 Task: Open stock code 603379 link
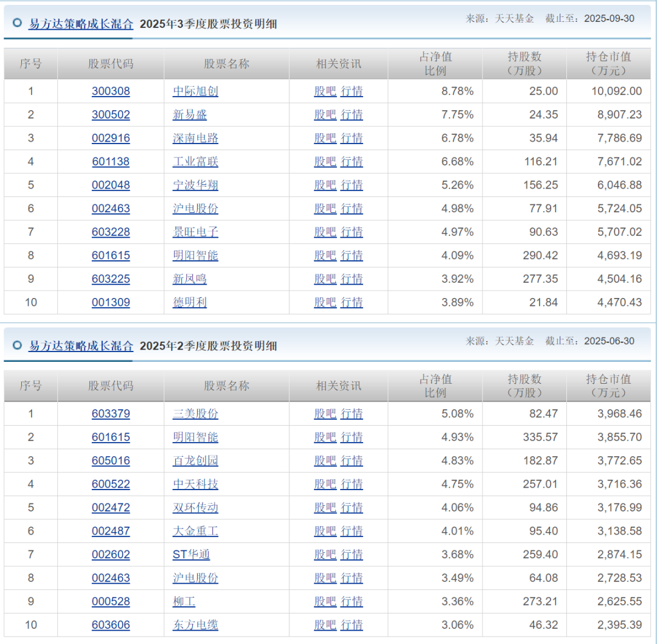tap(111, 414)
